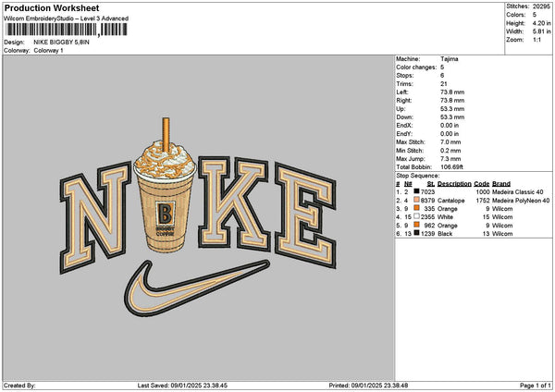Click the 'Code' column header
Screen dimensions: 555x392
click(x=482, y=184)
